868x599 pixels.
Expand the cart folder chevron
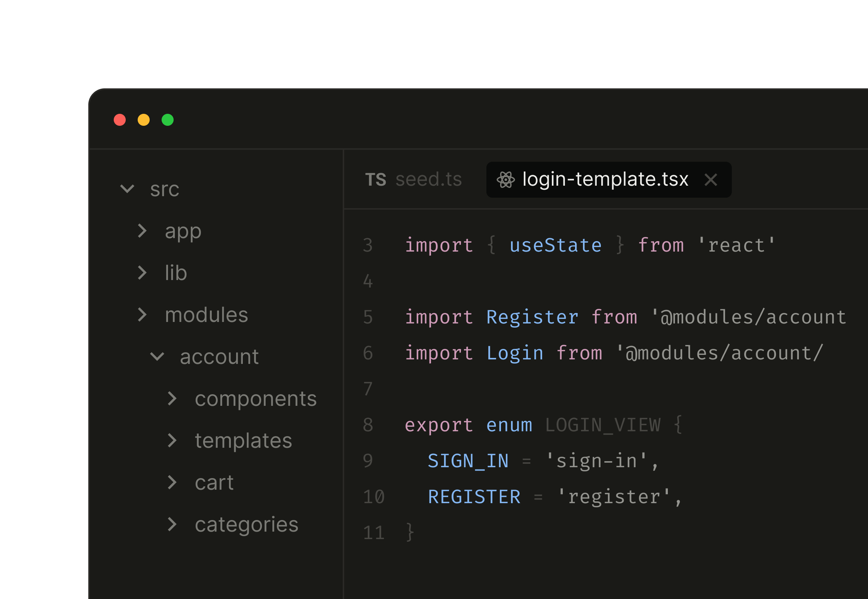point(172,482)
